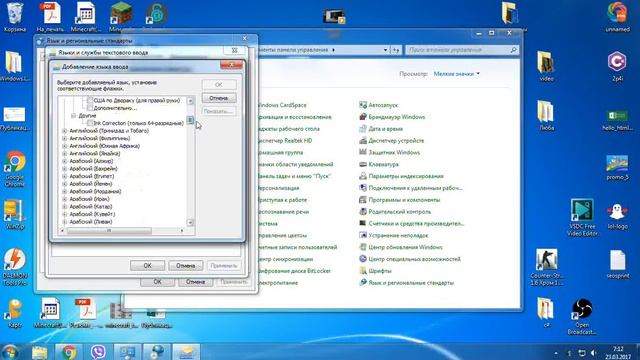Open Клавиатура control panel item
The height and width of the screenshot is (360, 640).
379,164
